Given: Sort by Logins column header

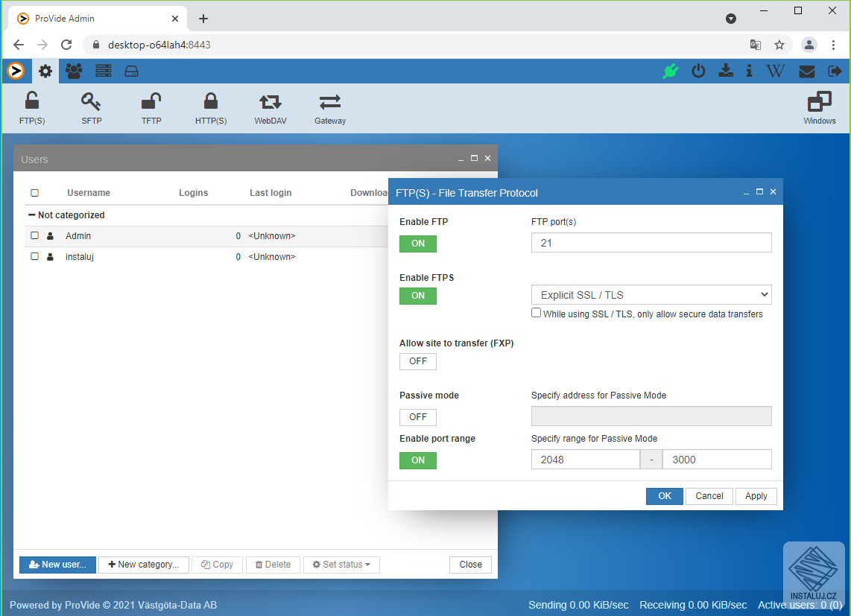Looking at the screenshot, I should pyautogui.click(x=193, y=193).
